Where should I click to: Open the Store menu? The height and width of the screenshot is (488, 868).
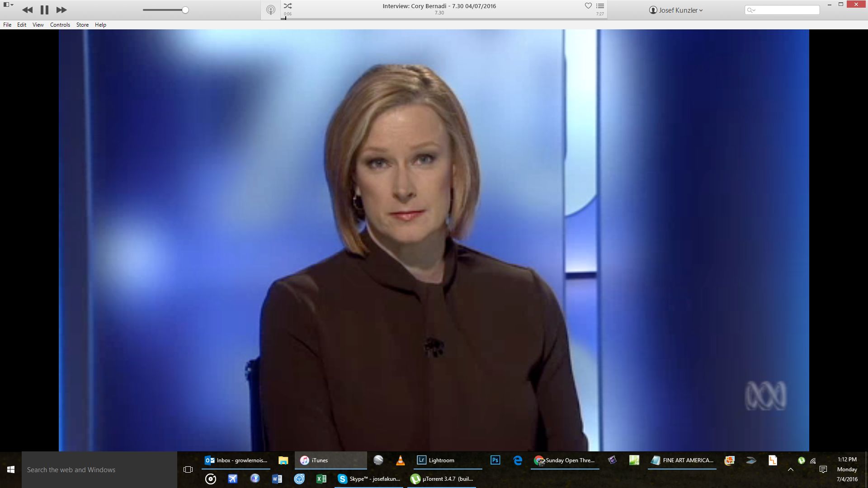(x=82, y=25)
